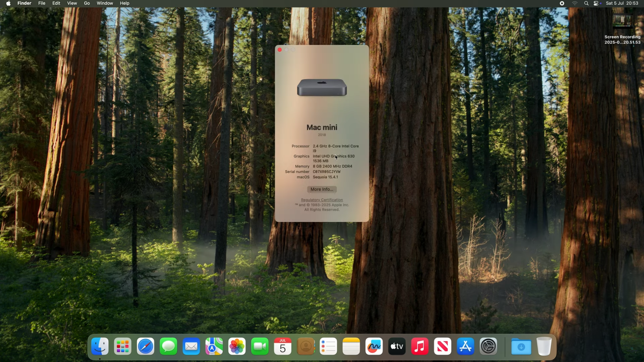Click the Spotlight search icon
644x362 pixels.
tap(586, 3)
